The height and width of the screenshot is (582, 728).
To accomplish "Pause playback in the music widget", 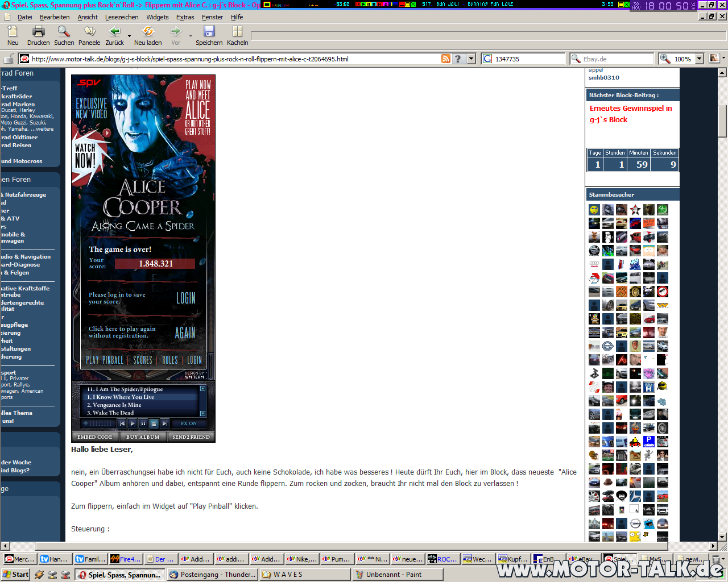I will click(143, 423).
